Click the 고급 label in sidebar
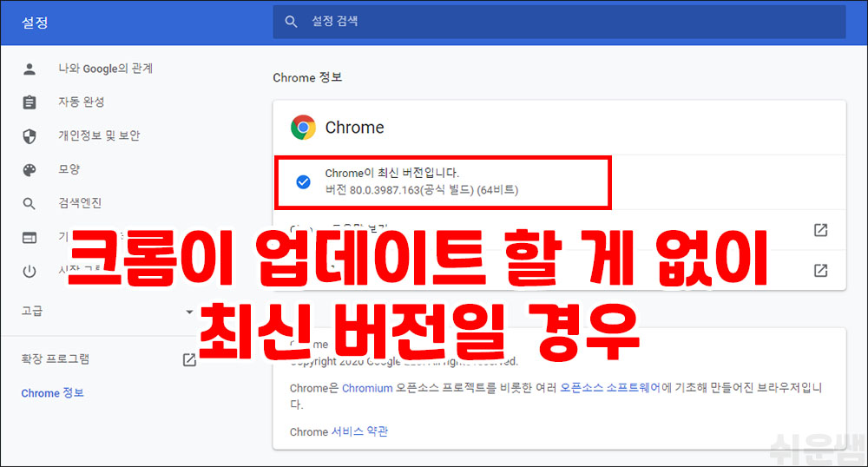868x467 pixels. (32, 311)
